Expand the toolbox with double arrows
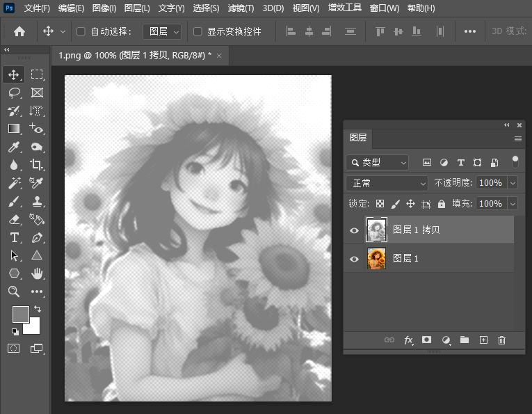The image size is (532, 414). coord(6,50)
